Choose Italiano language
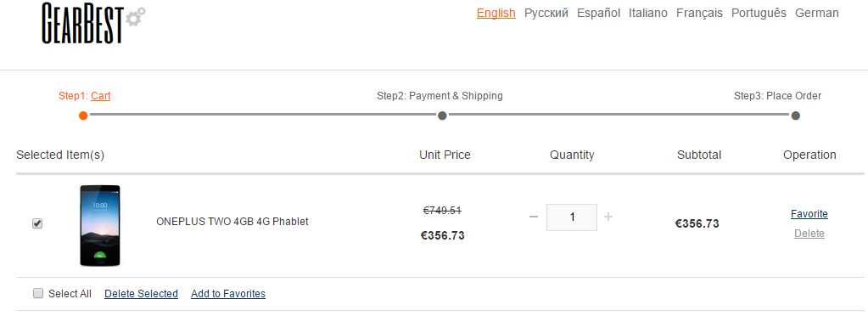The image size is (868, 316). 647,13
